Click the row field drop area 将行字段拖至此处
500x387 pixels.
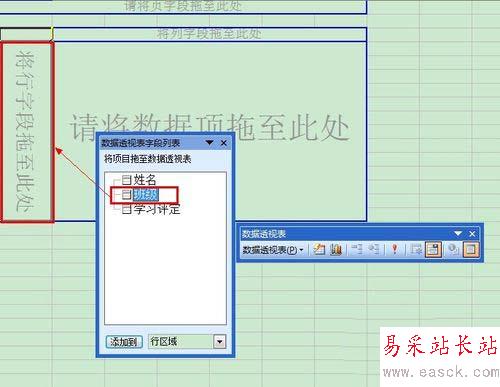[x=27, y=132]
